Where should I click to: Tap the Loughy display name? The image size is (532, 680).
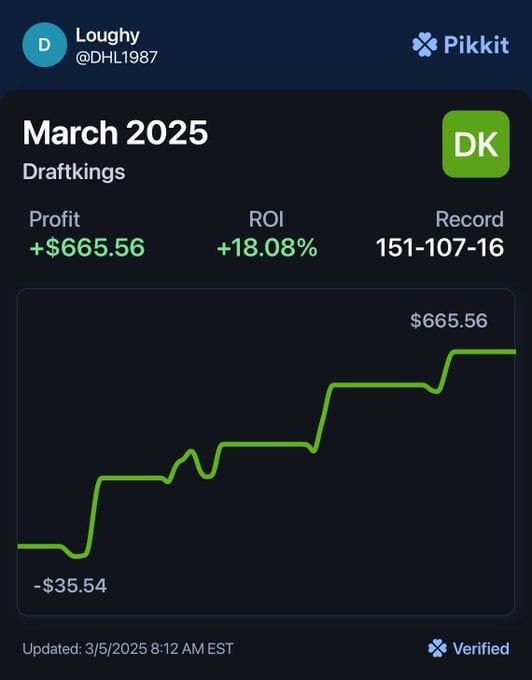108,36
